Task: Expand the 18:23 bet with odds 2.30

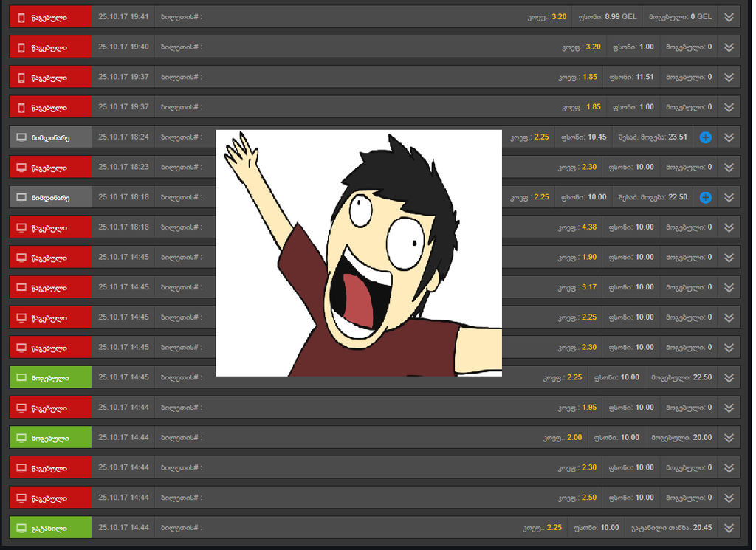Action: point(729,168)
